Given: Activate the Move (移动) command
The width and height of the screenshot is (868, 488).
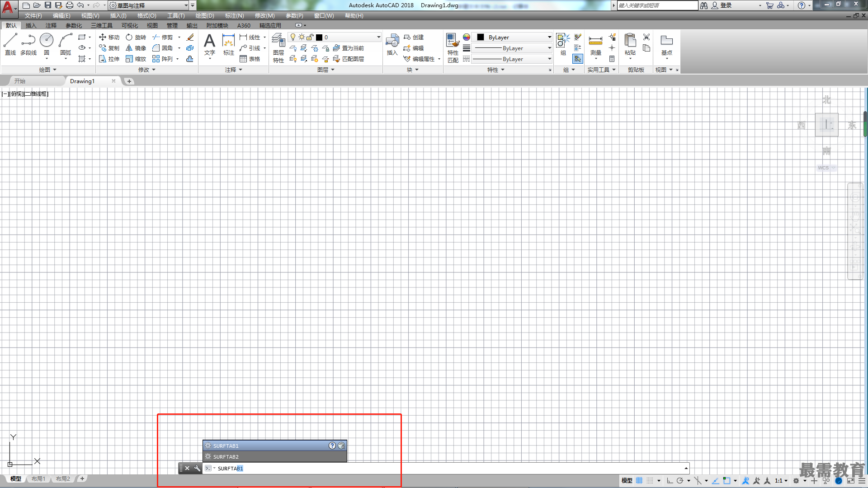Looking at the screenshot, I should tap(109, 37).
